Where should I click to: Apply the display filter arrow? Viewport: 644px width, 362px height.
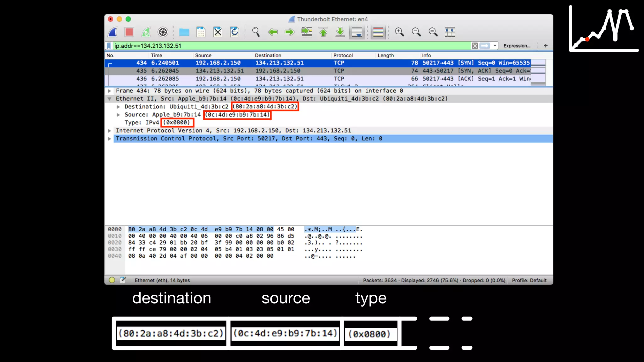coord(485,46)
